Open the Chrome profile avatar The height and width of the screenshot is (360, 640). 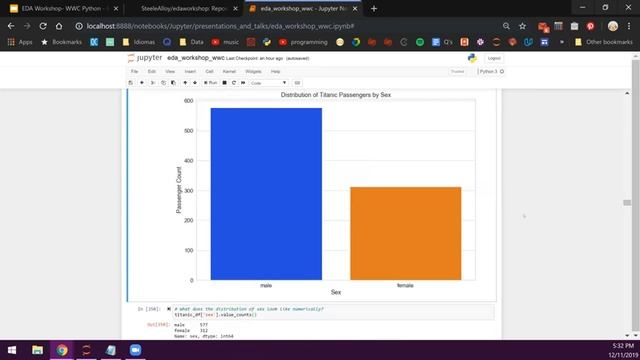[613, 26]
